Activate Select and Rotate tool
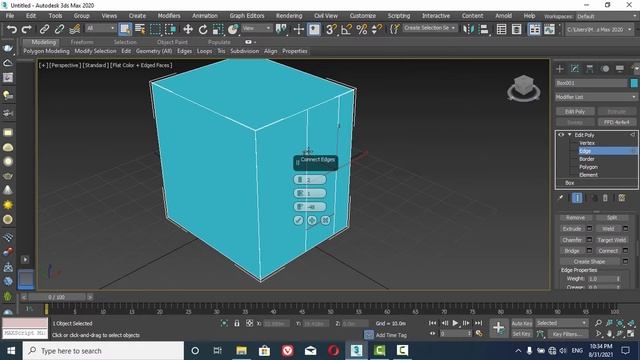 point(203,29)
